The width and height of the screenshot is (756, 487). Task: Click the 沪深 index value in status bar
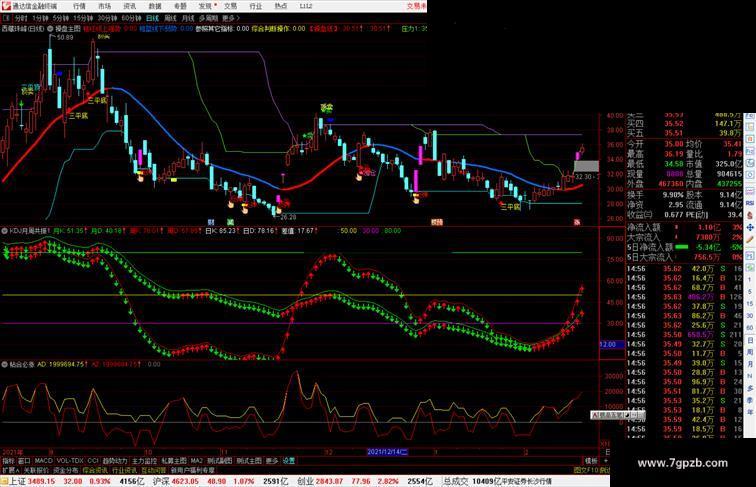click(186, 481)
